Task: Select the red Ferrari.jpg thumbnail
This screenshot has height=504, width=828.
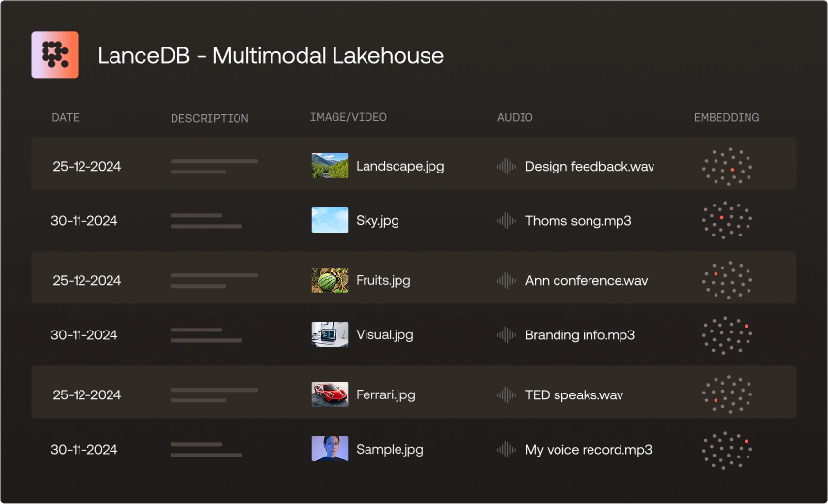Action: pos(330,394)
